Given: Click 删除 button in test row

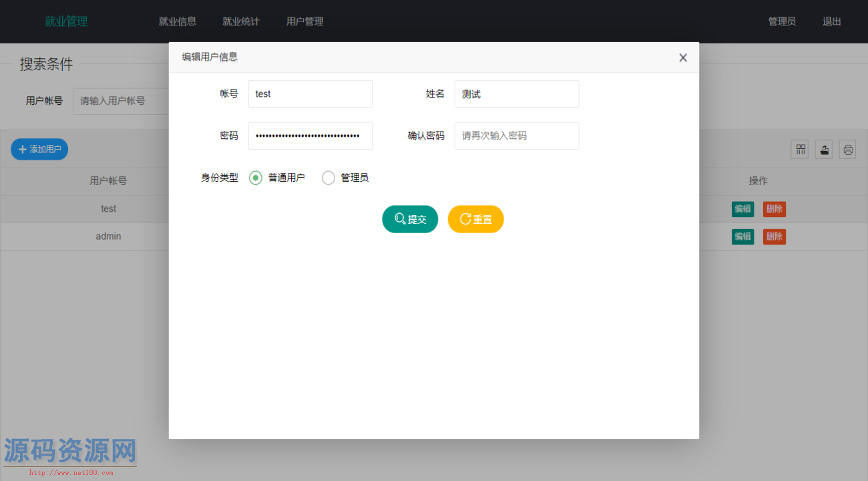Looking at the screenshot, I should tap(775, 209).
